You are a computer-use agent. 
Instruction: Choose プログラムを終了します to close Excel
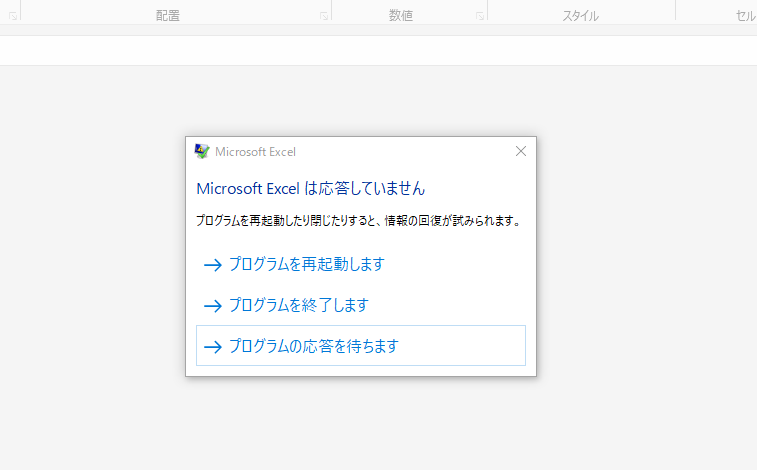click(x=361, y=305)
